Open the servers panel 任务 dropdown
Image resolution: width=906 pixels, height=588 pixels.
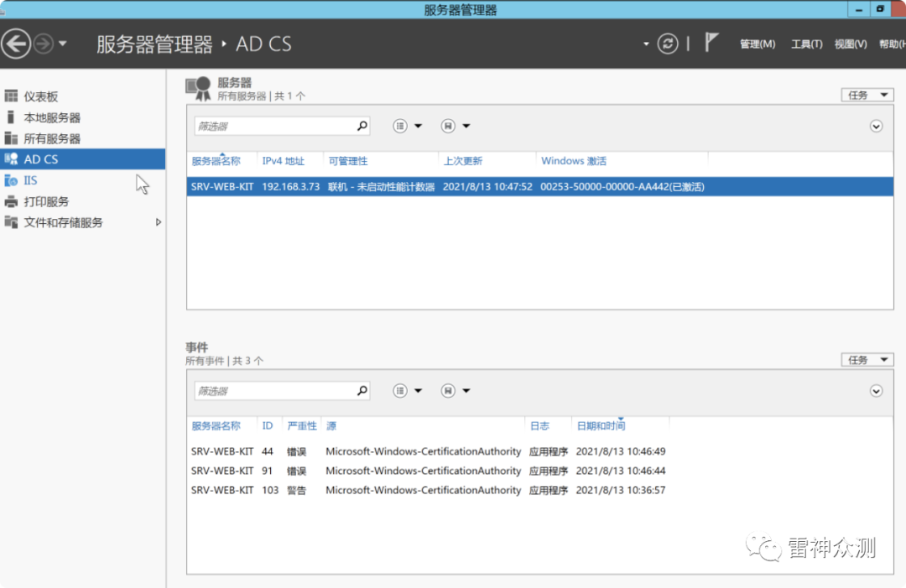click(867, 95)
